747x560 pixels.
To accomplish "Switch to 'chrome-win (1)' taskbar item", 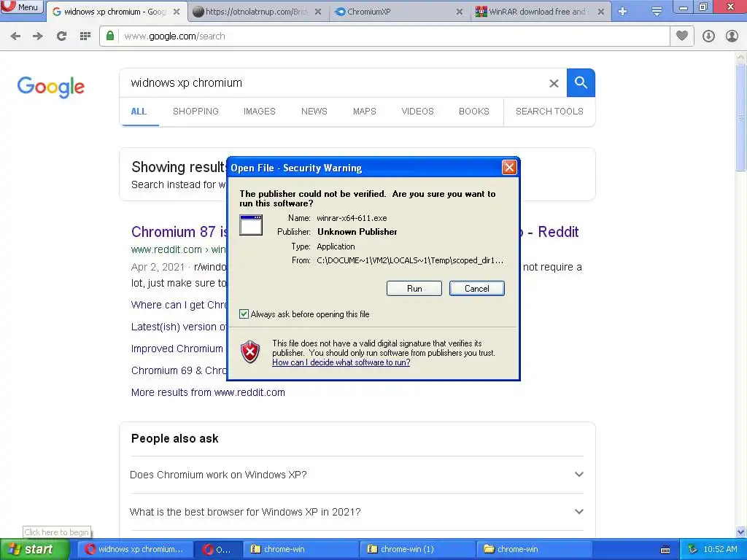I will point(417,549).
